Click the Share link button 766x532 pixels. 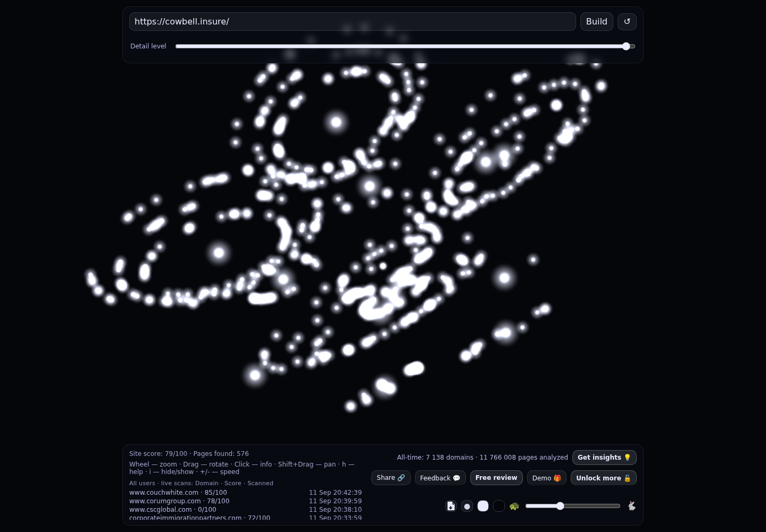(x=390, y=478)
